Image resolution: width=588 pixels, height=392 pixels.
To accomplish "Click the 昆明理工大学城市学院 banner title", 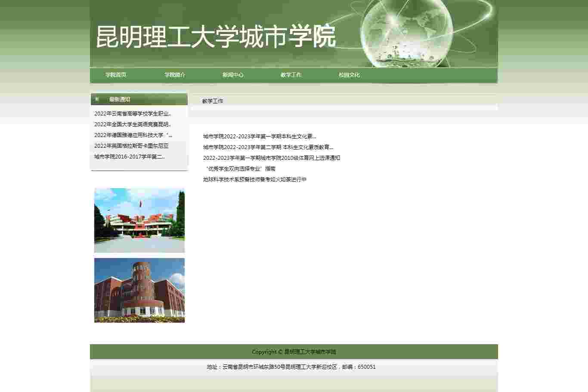I will click(x=215, y=37).
